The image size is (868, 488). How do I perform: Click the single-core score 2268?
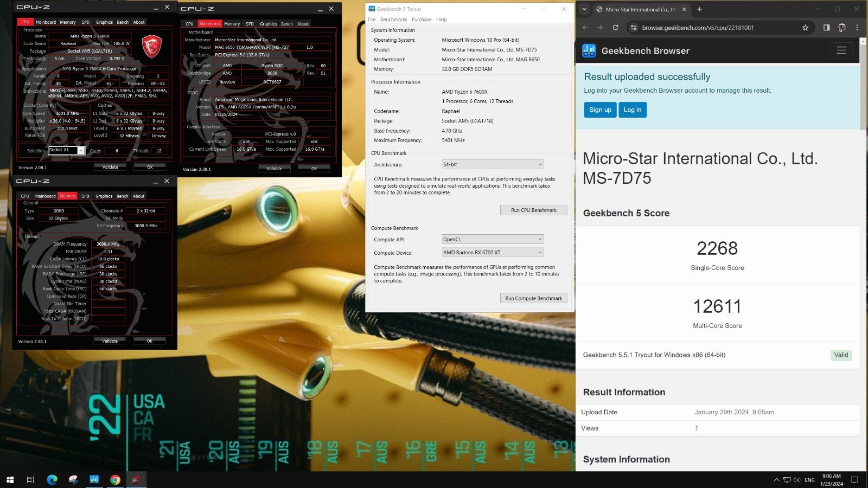pos(717,248)
